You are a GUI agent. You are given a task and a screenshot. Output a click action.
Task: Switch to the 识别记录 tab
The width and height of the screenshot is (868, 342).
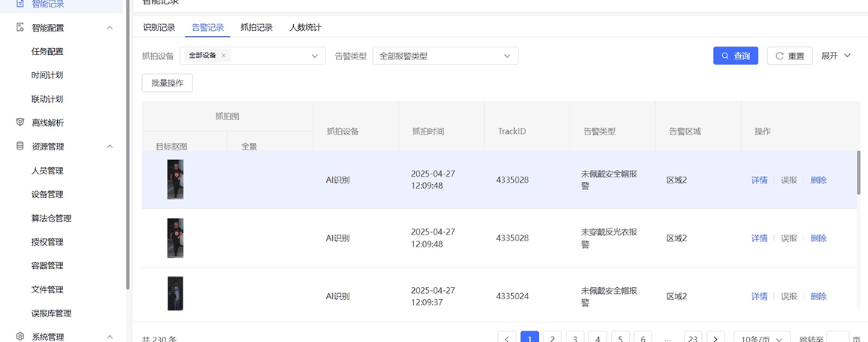[x=159, y=28]
